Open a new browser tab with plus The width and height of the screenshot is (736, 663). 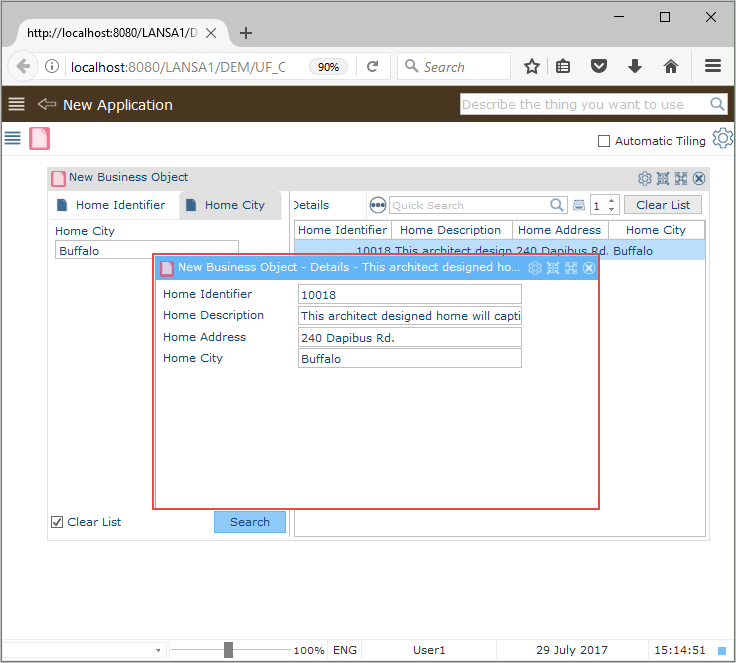point(245,33)
